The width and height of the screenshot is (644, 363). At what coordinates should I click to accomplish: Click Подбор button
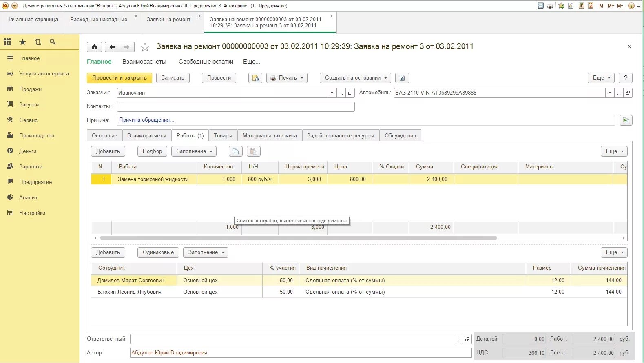coord(153,151)
